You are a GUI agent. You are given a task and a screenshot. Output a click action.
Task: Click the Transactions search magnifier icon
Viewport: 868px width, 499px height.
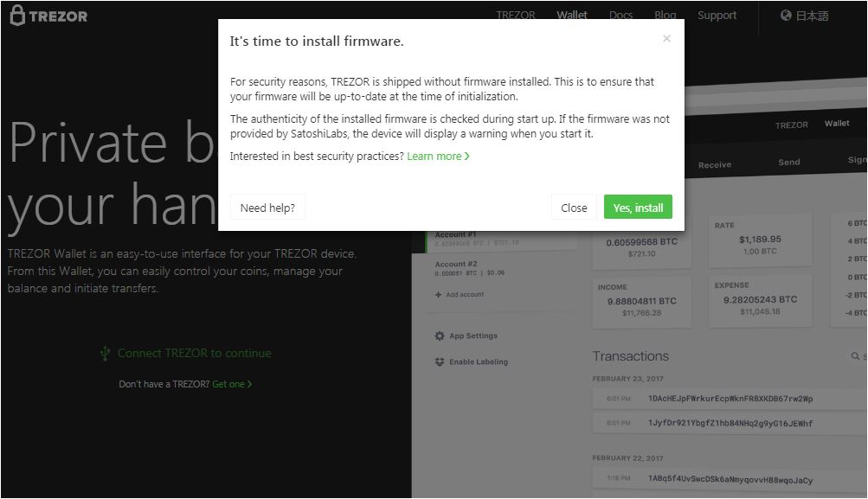point(855,356)
